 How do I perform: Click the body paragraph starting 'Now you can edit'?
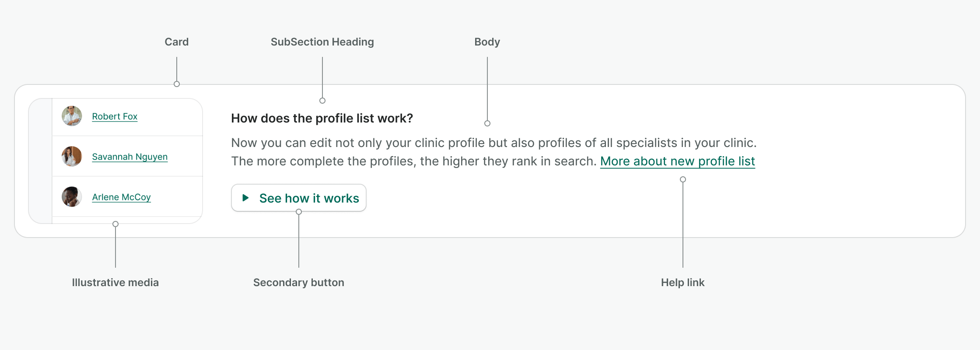click(493, 143)
